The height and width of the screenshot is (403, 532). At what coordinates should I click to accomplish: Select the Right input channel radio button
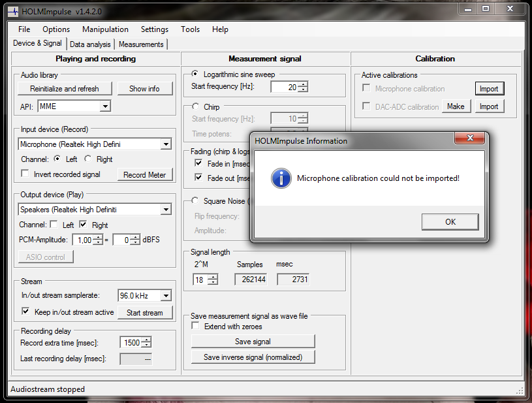[x=88, y=159]
